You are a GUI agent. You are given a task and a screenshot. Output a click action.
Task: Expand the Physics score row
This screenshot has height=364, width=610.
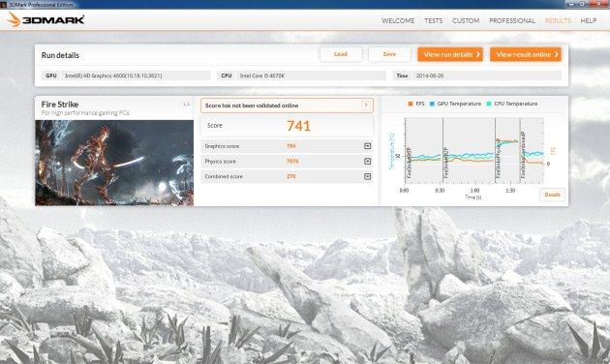click(367, 161)
